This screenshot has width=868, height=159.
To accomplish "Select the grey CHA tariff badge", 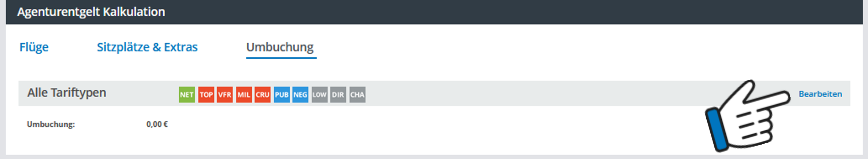I will click(357, 94).
